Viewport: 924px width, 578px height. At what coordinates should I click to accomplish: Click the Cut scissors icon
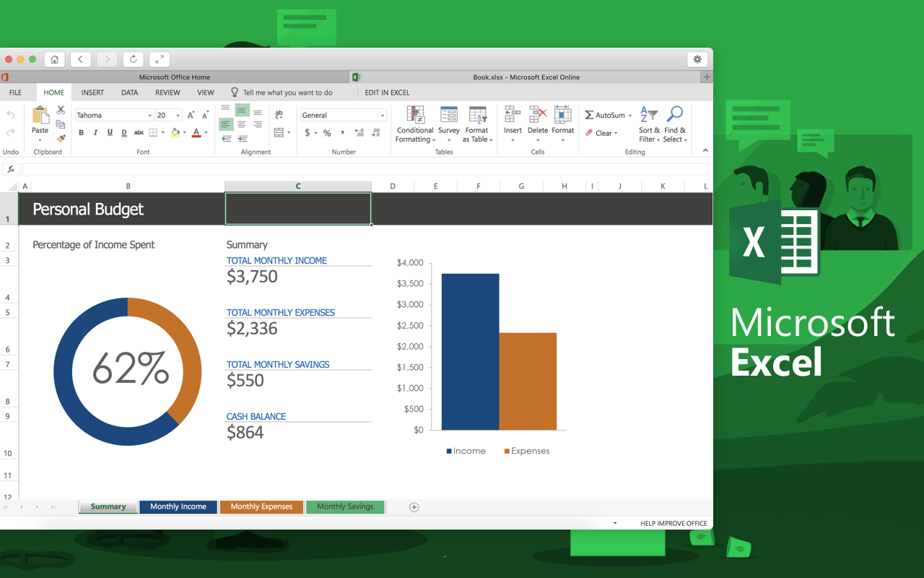point(61,111)
